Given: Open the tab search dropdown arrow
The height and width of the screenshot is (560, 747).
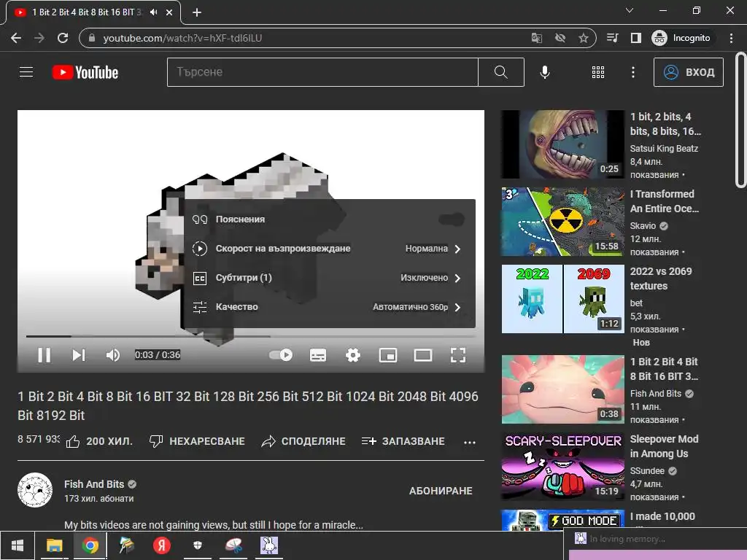Looking at the screenshot, I should click(x=630, y=10).
